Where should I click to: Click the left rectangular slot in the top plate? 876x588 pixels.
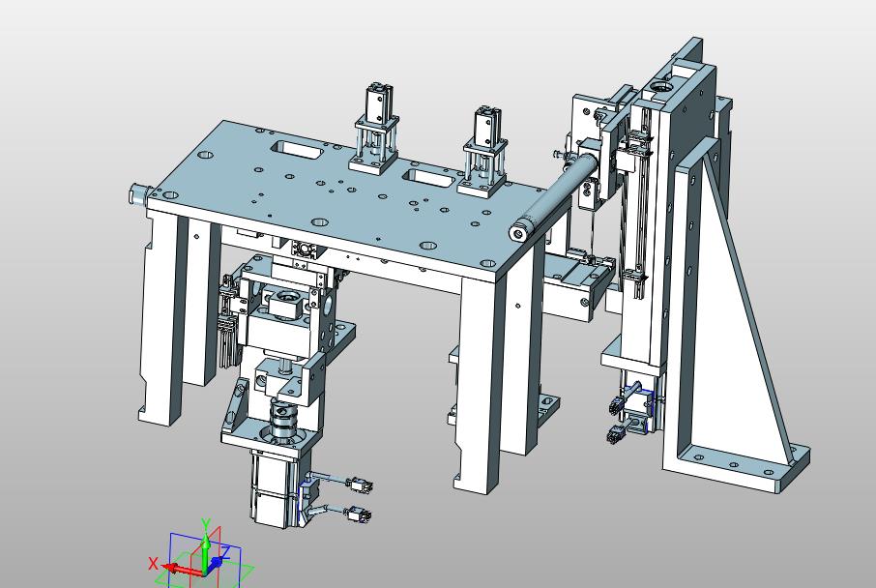click(x=297, y=150)
